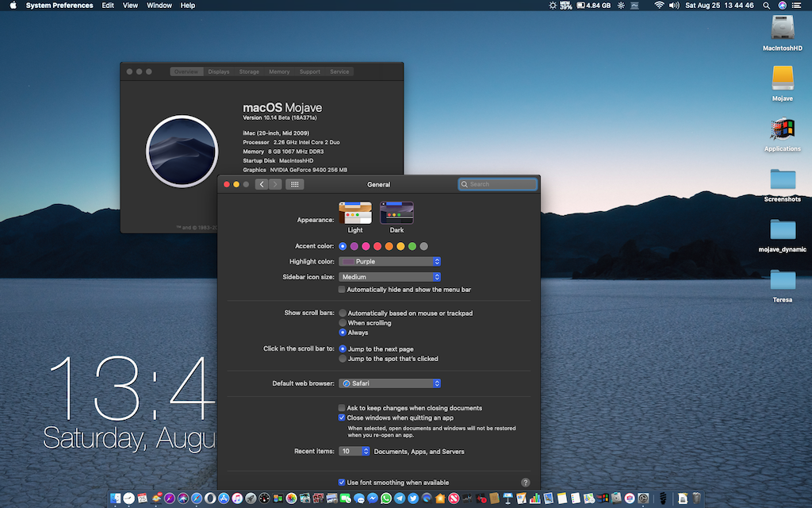Select the blue accent color
812x508 pixels.
click(x=343, y=246)
